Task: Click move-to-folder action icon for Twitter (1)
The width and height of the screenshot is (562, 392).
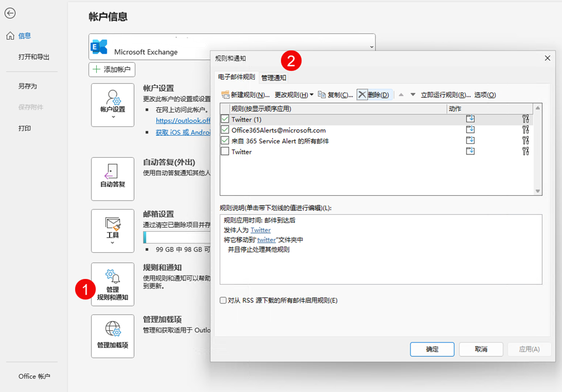Action: point(470,119)
